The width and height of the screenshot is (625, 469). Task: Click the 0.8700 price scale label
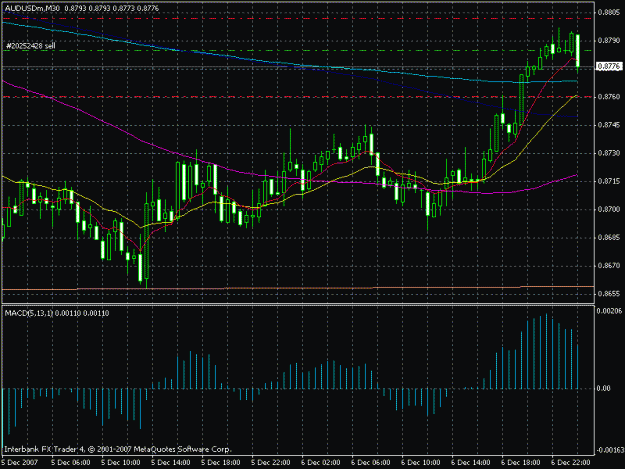(x=608, y=209)
